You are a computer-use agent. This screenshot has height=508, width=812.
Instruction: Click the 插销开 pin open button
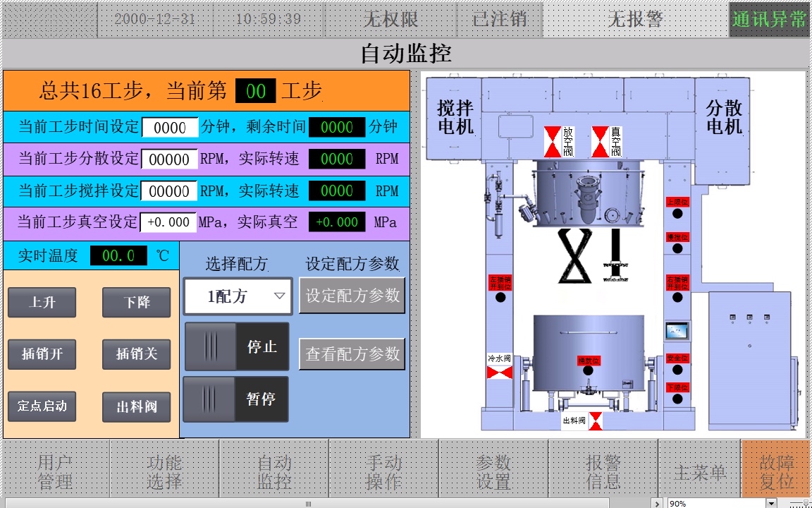click(x=42, y=354)
